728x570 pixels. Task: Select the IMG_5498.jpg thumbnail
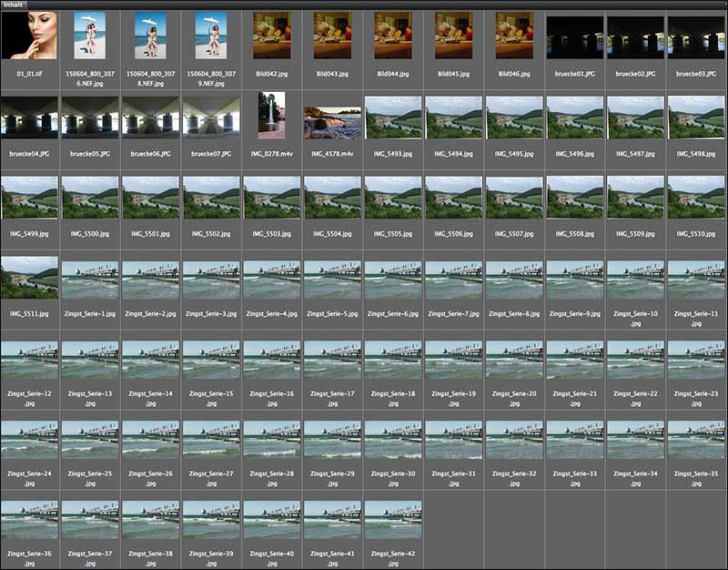tap(696, 117)
